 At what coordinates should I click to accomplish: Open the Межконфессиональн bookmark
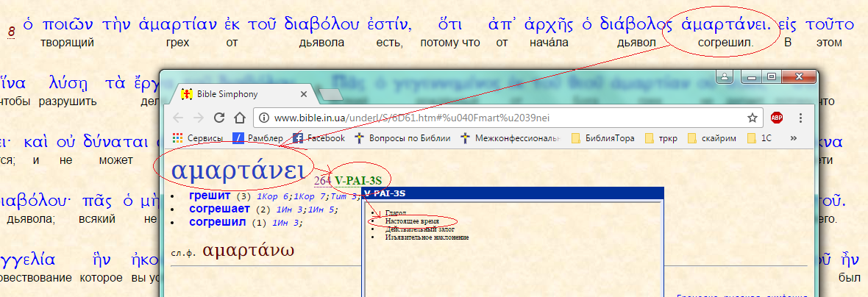point(511,138)
